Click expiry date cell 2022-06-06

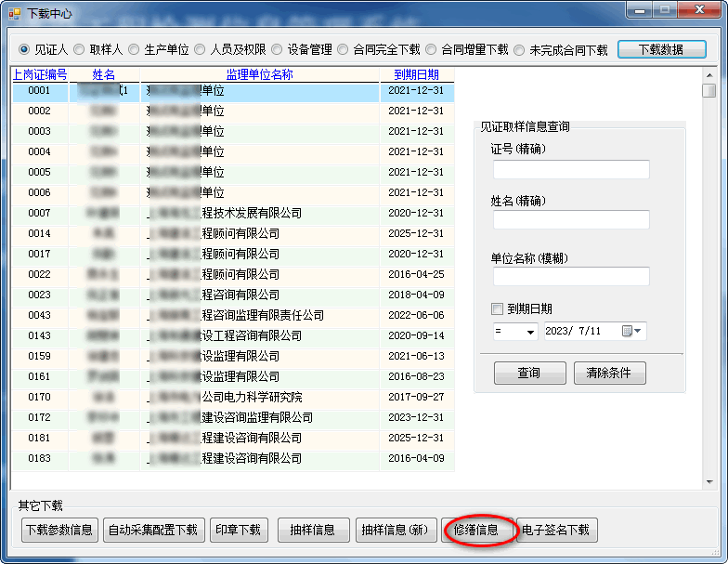(x=416, y=316)
